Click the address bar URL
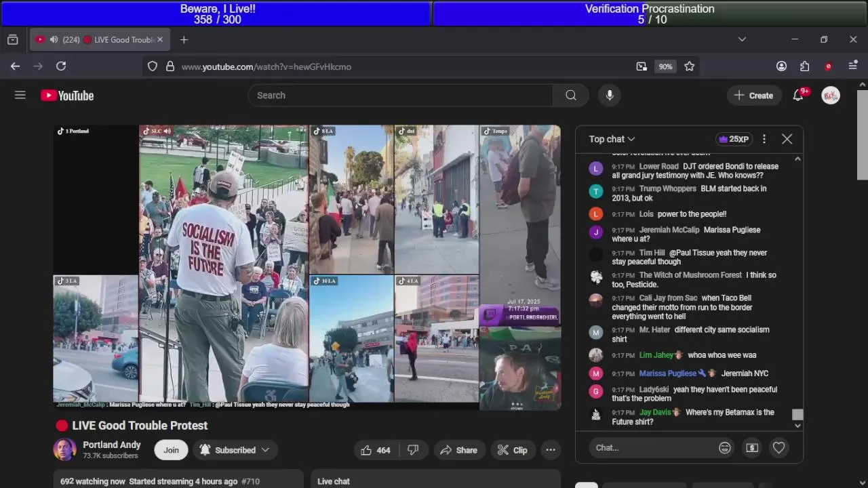 (266, 66)
